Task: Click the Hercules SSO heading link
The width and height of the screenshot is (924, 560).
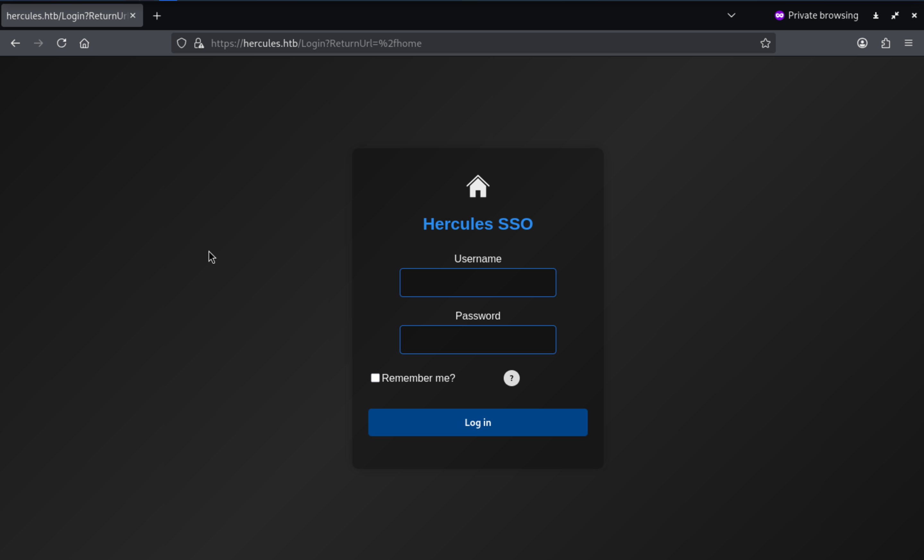Action: [477, 224]
